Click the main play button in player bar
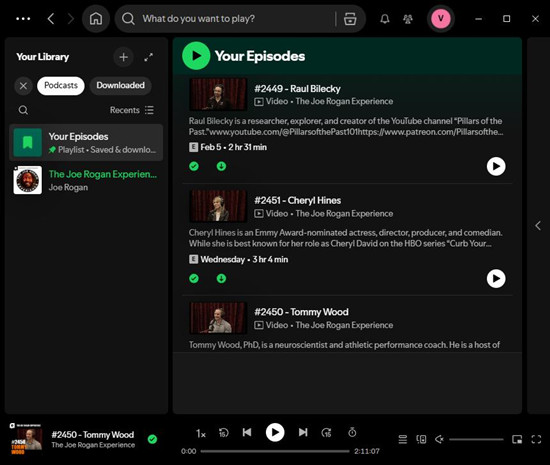 tap(275, 432)
